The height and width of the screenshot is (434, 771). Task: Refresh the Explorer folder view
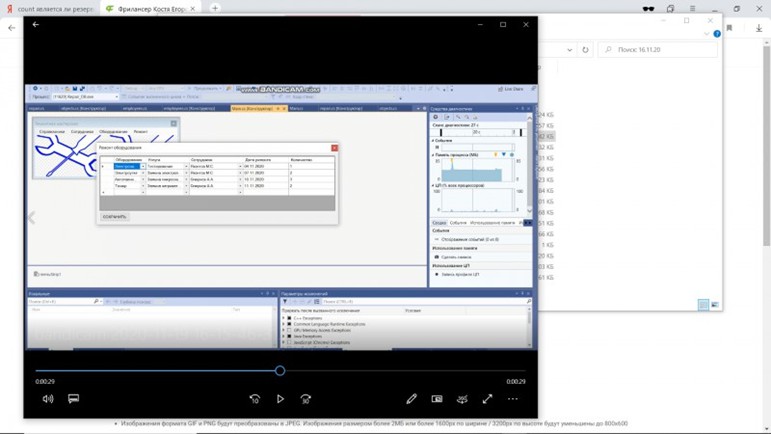tap(585, 50)
